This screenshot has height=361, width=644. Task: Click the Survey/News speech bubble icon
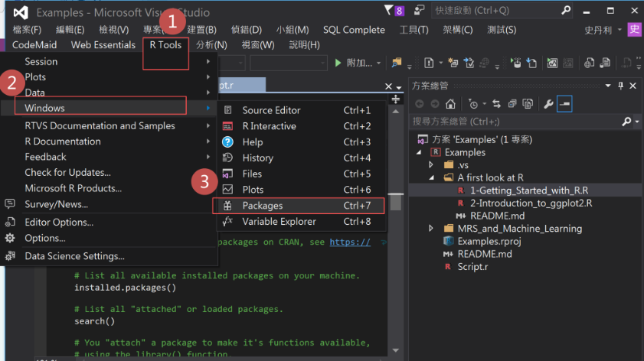(10, 204)
